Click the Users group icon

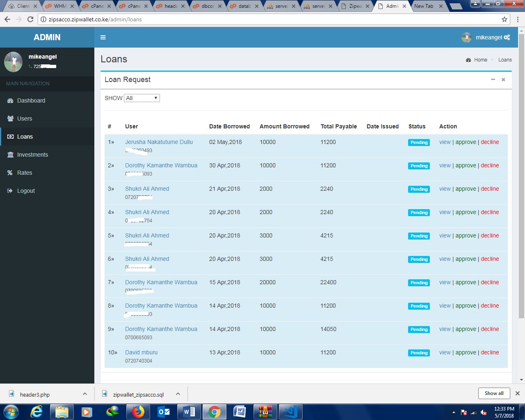pyautogui.click(x=10, y=119)
